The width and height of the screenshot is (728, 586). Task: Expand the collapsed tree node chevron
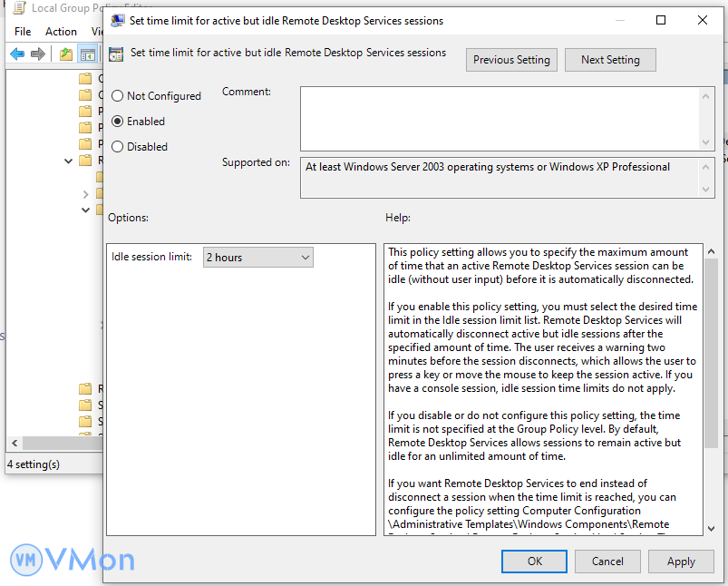(x=86, y=194)
